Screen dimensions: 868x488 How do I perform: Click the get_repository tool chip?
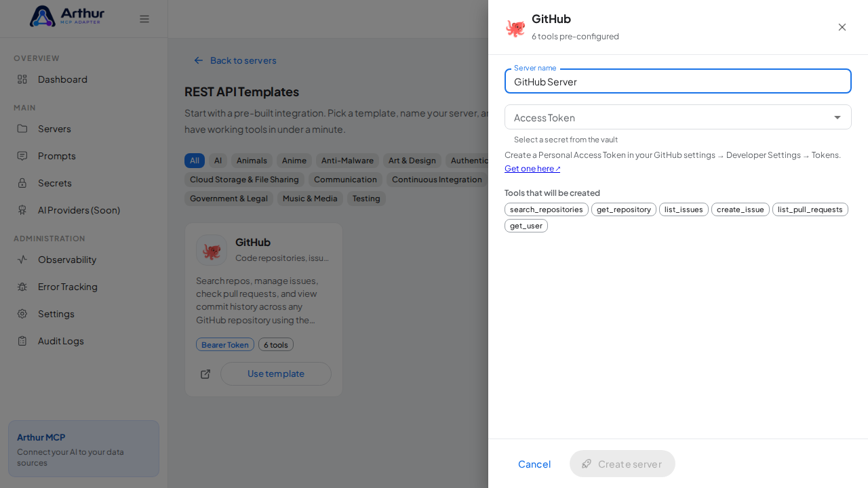coord(624,209)
